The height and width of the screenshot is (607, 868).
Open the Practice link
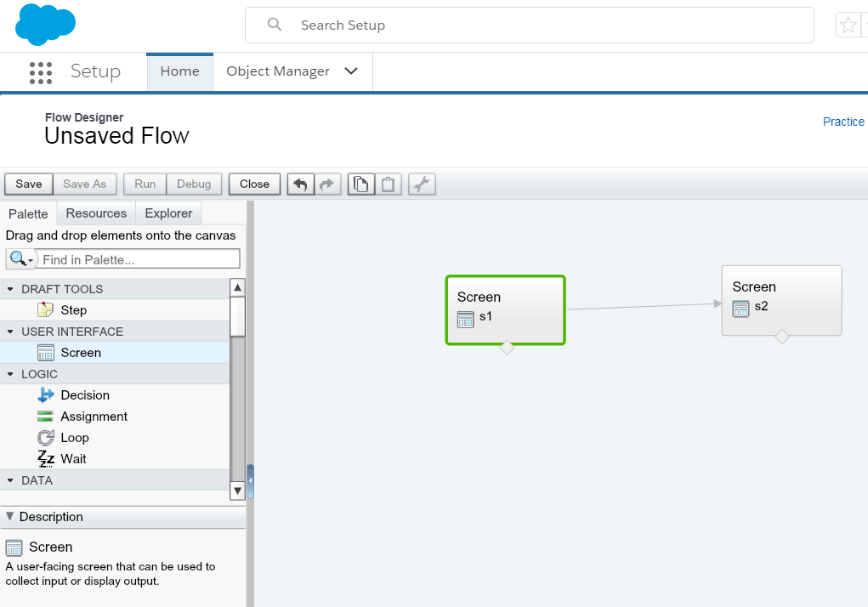(843, 122)
